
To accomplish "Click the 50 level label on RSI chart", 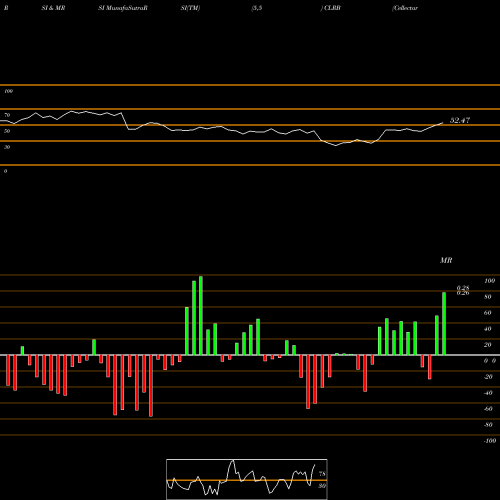I will point(7,131).
